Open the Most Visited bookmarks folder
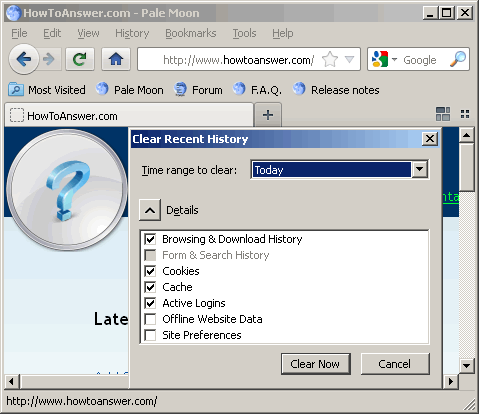This screenshot has height=414, width=479. [x=47, y=90]
